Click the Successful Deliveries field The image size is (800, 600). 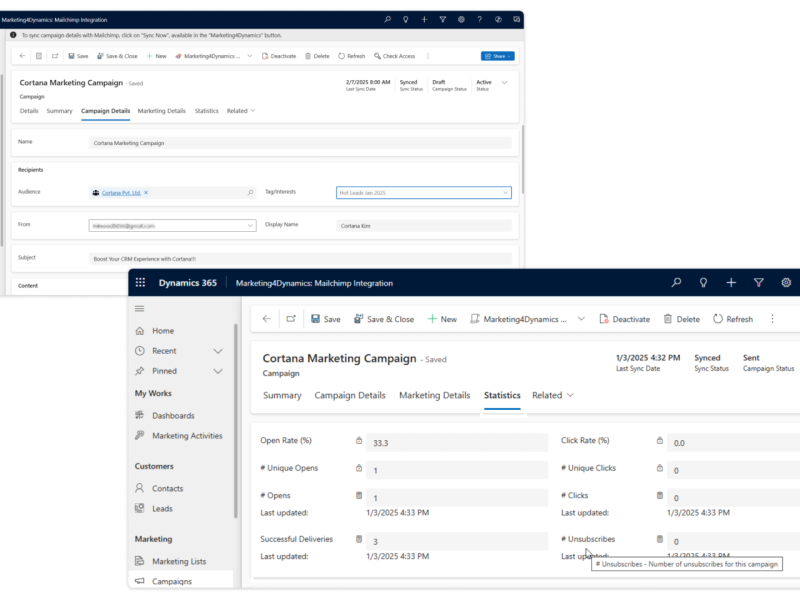pos(457,541)
